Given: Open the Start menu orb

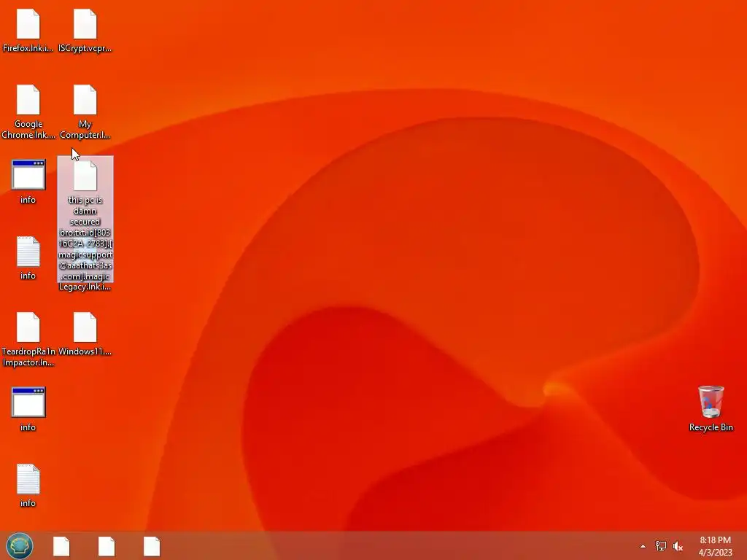Looking at the screenshot, I should tap(20, 545).
